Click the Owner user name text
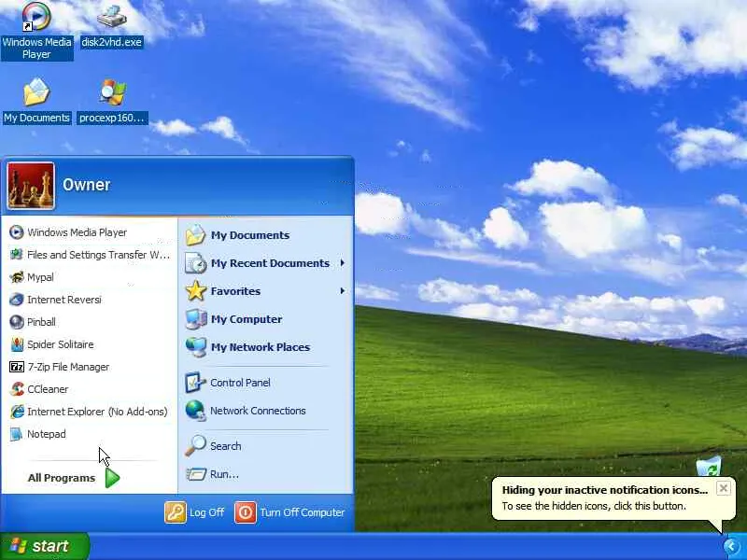Image resolution: width=747 pixels, height=560 pixels. click(x=86, y=185)
